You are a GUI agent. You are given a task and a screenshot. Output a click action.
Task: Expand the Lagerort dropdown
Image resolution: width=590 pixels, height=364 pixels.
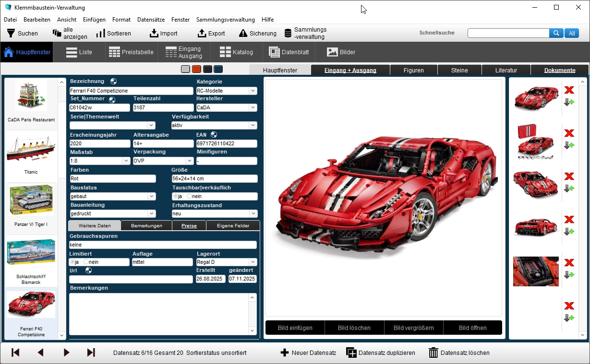[x=253, y=262]
